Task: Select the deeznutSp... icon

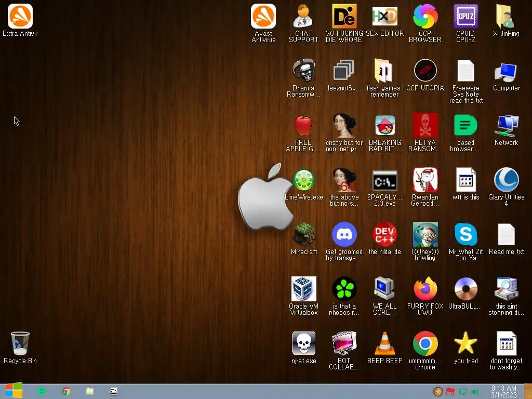Action: pyautogui.click(x=344, y=75)
